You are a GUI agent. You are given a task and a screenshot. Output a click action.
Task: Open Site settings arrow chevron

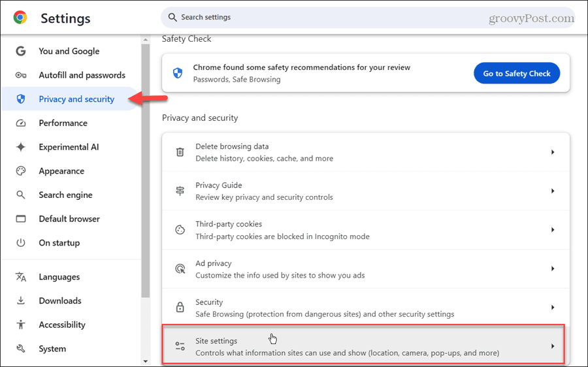coord(553,346)
